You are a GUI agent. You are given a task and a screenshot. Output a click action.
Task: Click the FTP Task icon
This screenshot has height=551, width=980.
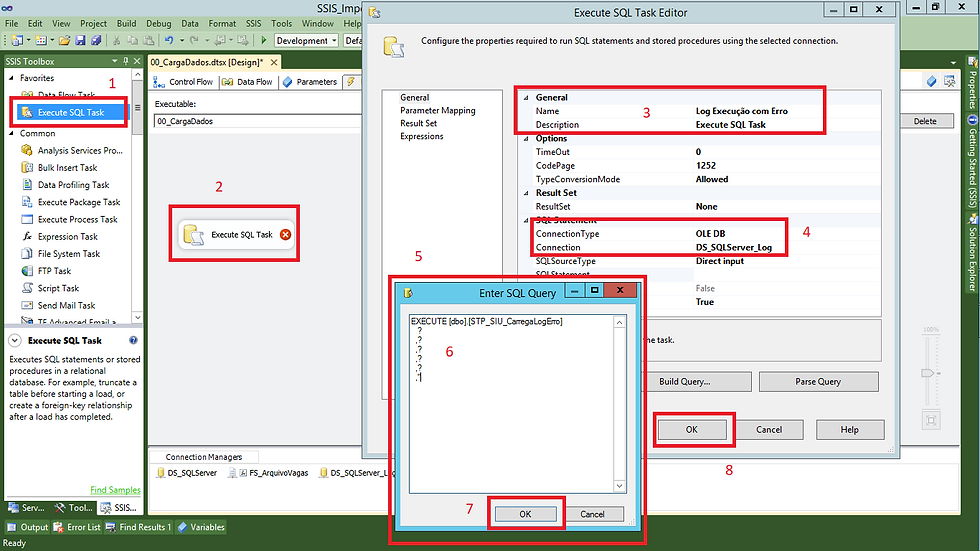click(27, 271)
